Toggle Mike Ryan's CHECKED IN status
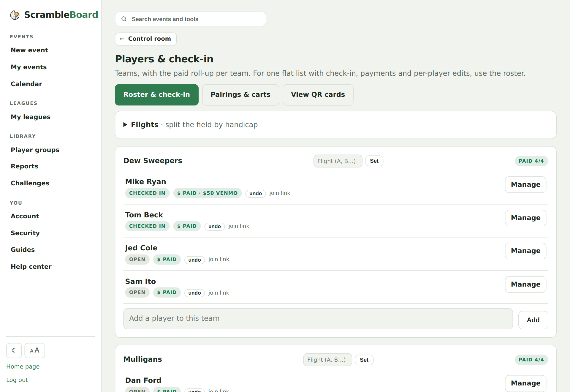This screenshot has height=392, width=570. [x=147, y=193]
